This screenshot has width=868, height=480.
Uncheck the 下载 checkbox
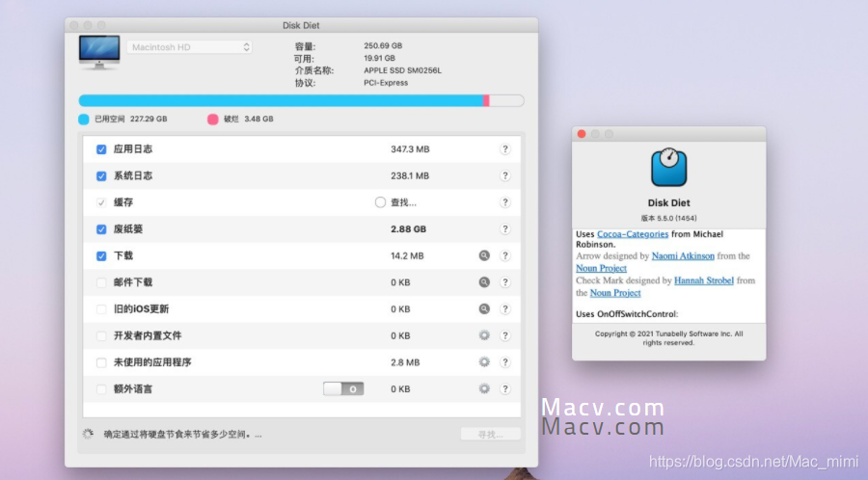(101, 256)
